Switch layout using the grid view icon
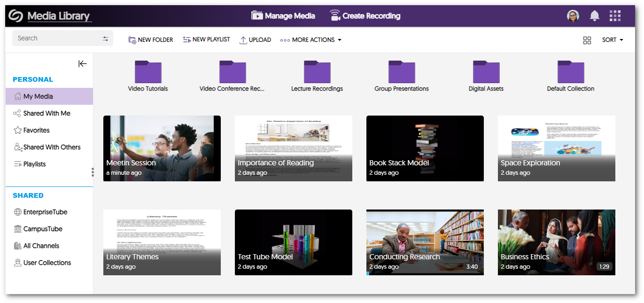Screen dimensions: 644x303 pos(587,40)
